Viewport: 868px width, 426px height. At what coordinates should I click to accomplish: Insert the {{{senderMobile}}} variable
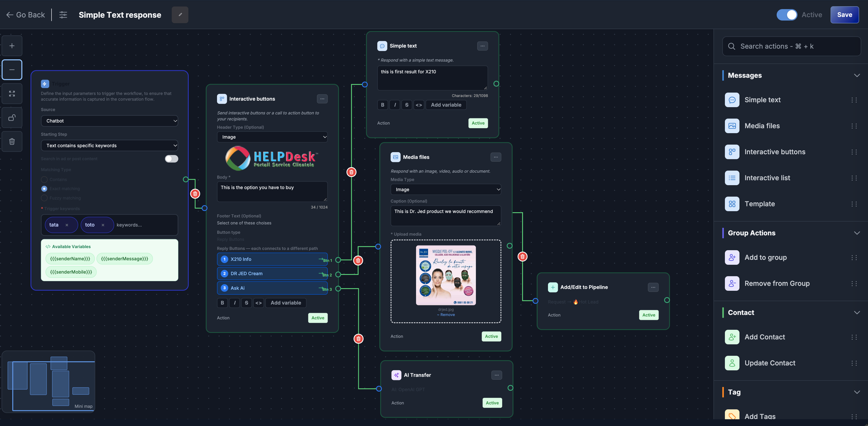71,272
